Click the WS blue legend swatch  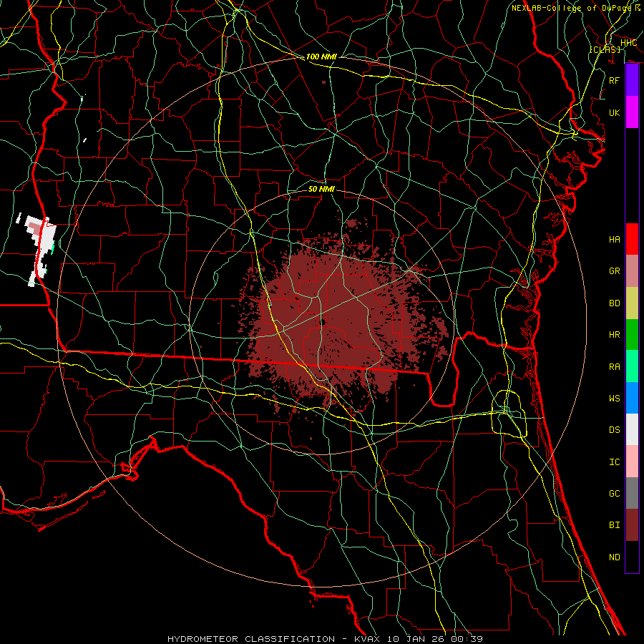point(632,398)
